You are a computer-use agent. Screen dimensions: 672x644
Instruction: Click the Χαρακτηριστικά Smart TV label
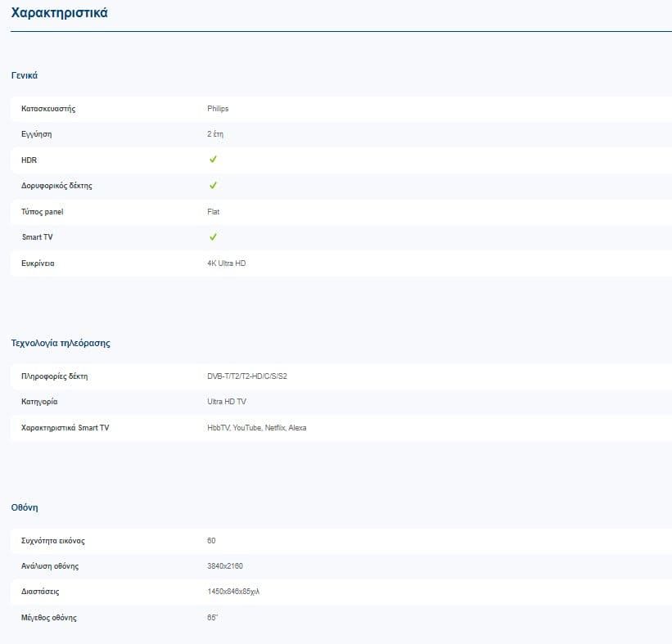65,428
